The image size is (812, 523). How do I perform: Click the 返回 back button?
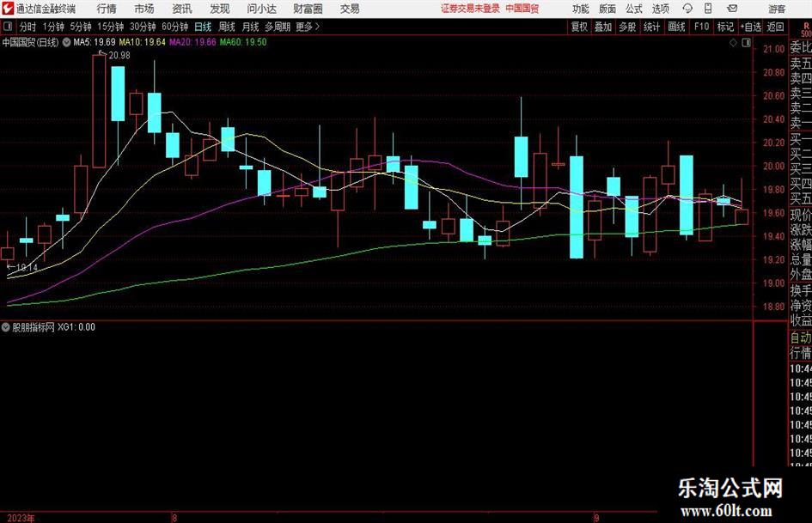coord(775,27)
